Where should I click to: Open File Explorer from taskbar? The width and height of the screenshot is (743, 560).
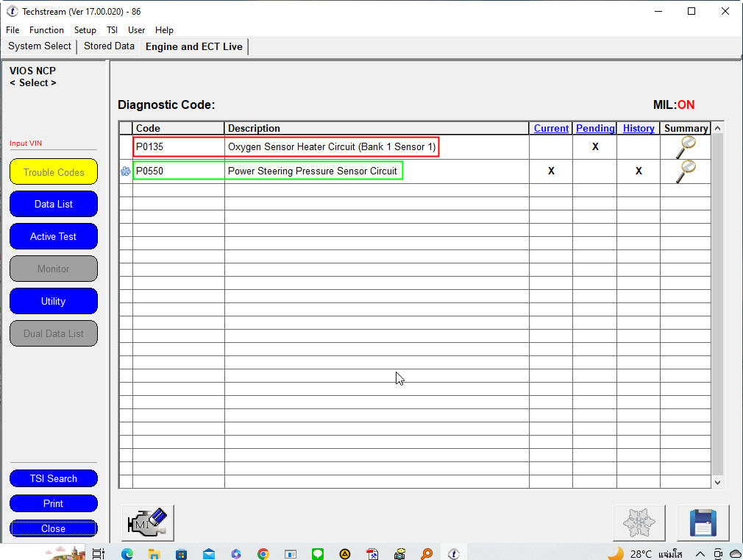pos(154,553)
